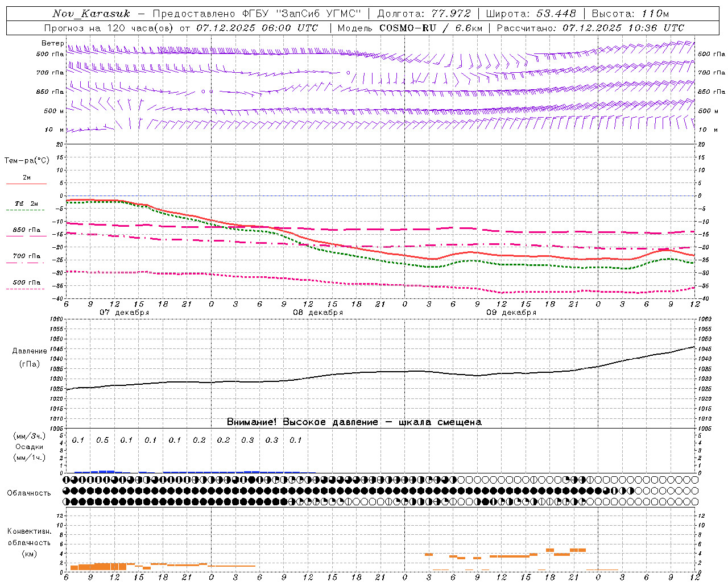This screenshot has height=582, width=728.
Task: Click the latitude value Широта: 53.448
Action: click(x=531, y=14)
